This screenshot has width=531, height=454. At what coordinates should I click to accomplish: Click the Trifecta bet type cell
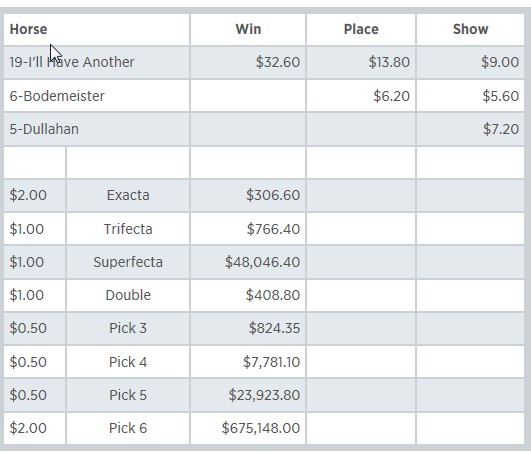(x=128, y=229)
